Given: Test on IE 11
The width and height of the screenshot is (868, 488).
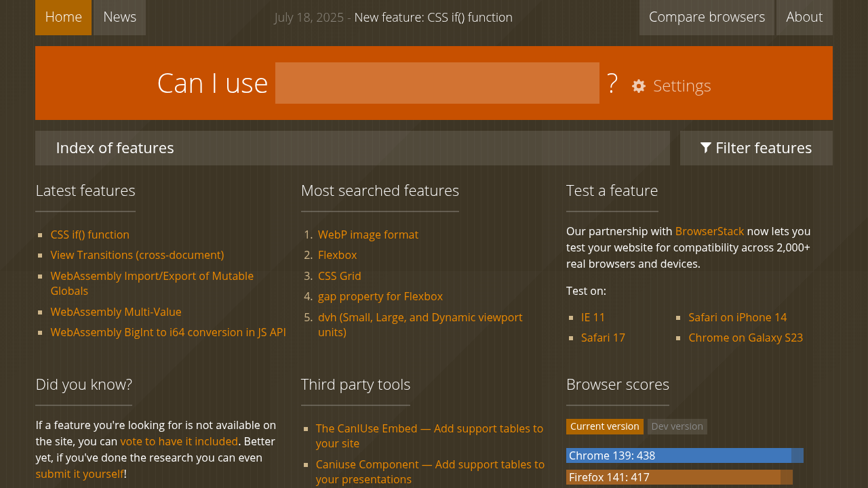Looking at the screenshot, I should pyautogui.click(x=592, y=317).
